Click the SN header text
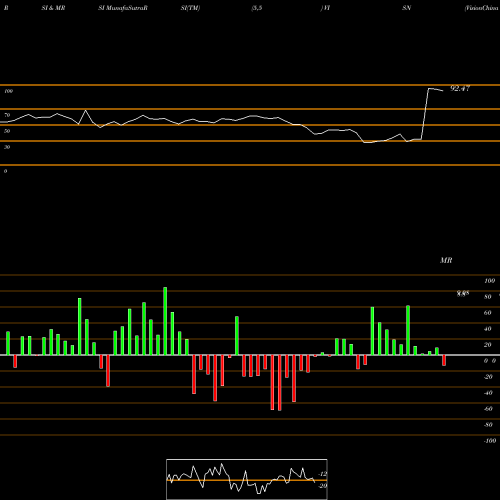Image resolution: width=500 pixels, height=500 pixels. tap(406, 8)
